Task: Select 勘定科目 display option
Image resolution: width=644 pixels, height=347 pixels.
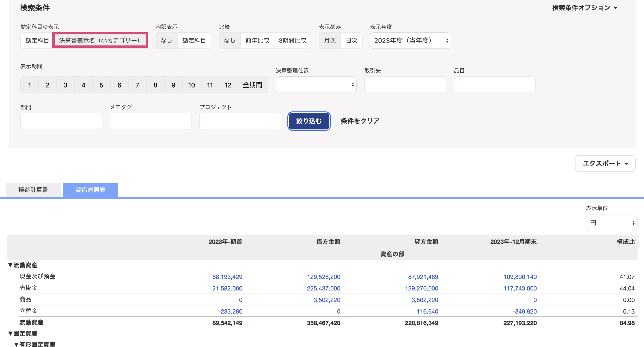Action: 37,40
